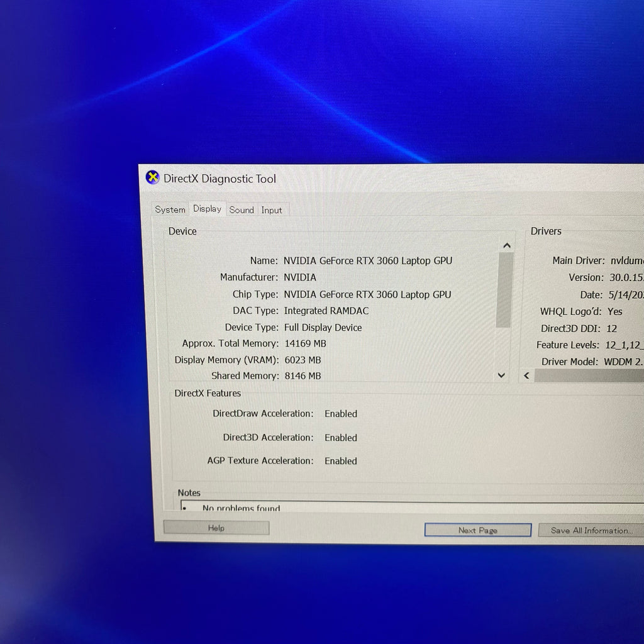644x644 pixels.
Task: Click Full Display Device value
Action: 323,327
